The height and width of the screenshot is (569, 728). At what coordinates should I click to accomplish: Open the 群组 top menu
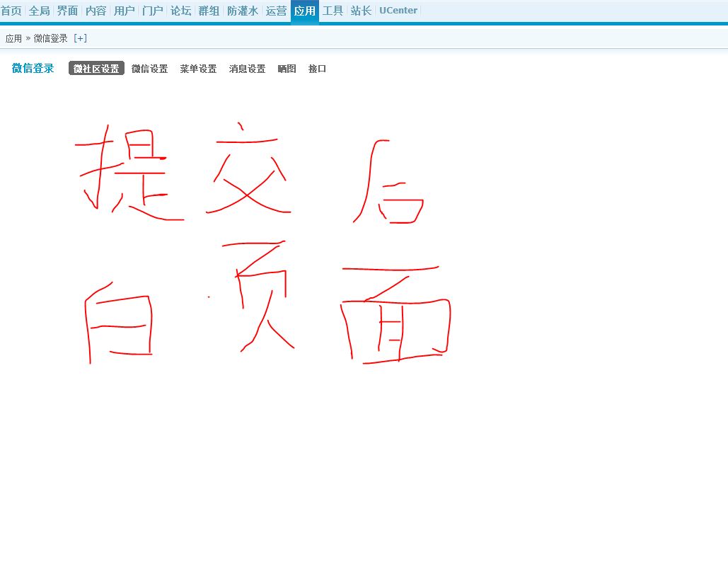[x=209, y=11]
